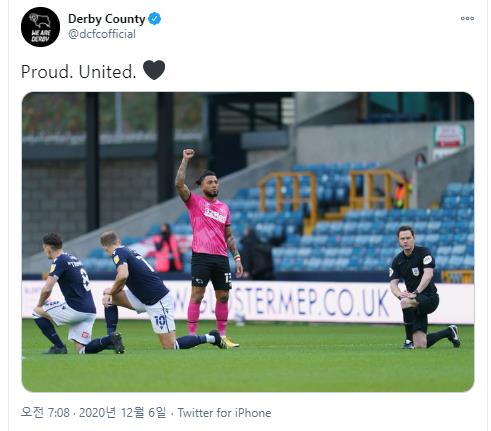Viewport: 491px width, 431px height.
Task: Click the yellow stair railings in stands
Action: (x=333, y=197)
